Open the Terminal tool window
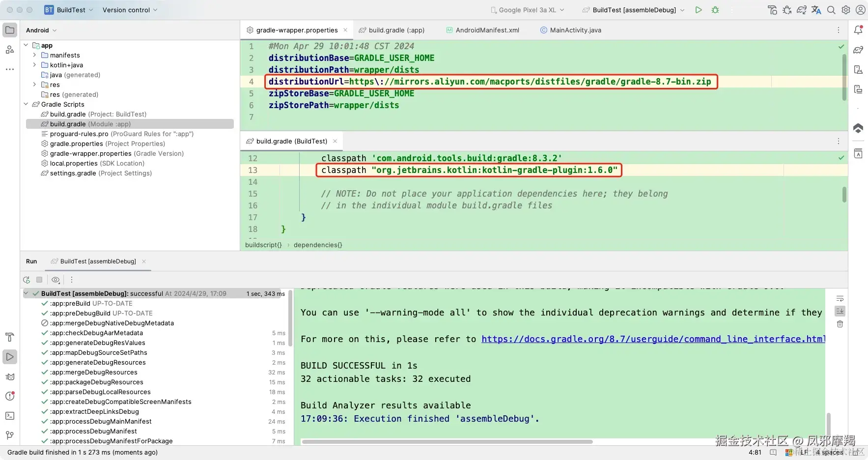 pyautogui.click(x=10, y=416)
